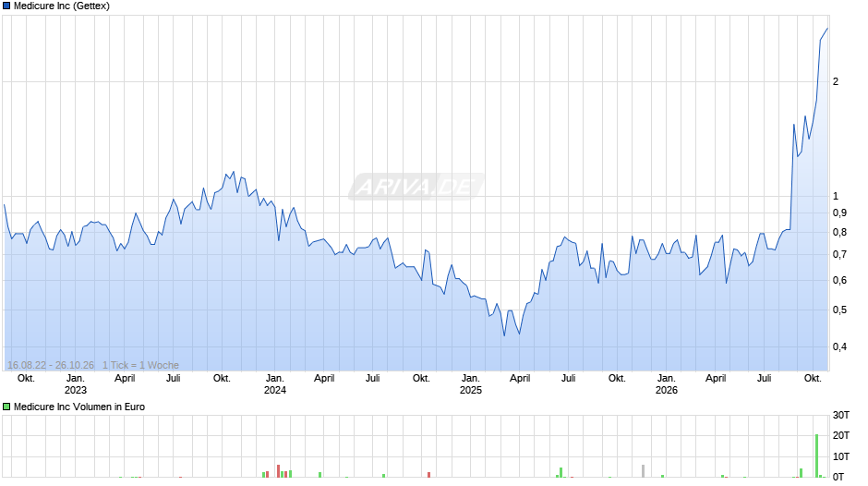Click the price axis value 2
This screenshot has height=486, width=868.
(x=836, y=81)
